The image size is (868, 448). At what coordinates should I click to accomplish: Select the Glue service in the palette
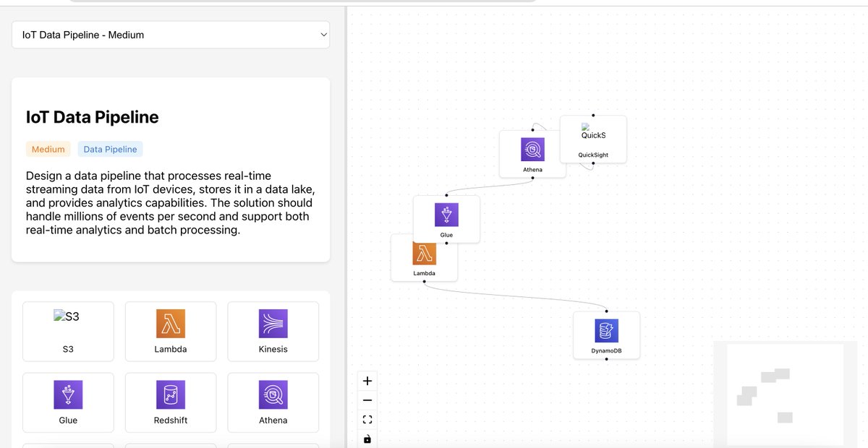point(68,402)
